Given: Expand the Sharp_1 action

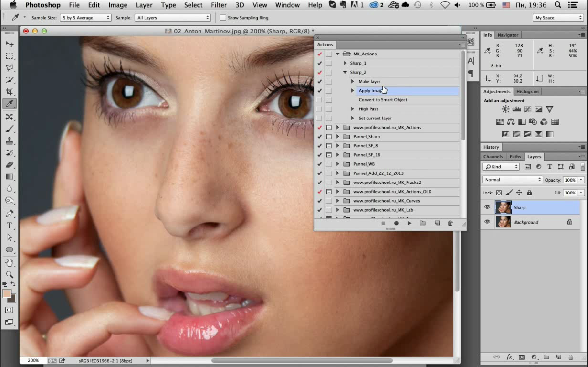Looking at the screenshot, I should coord(345,63).
